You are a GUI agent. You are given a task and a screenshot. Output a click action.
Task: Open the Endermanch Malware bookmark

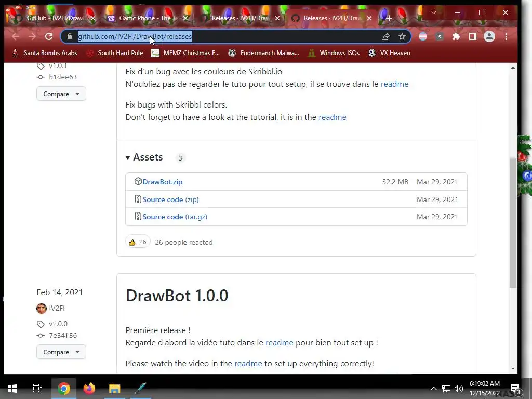click(x=263, y=53)
